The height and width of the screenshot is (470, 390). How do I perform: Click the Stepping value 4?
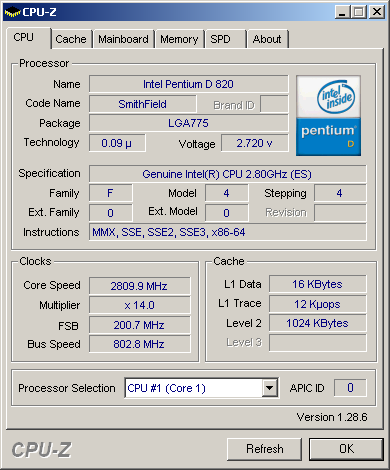(x=340, y=193)
